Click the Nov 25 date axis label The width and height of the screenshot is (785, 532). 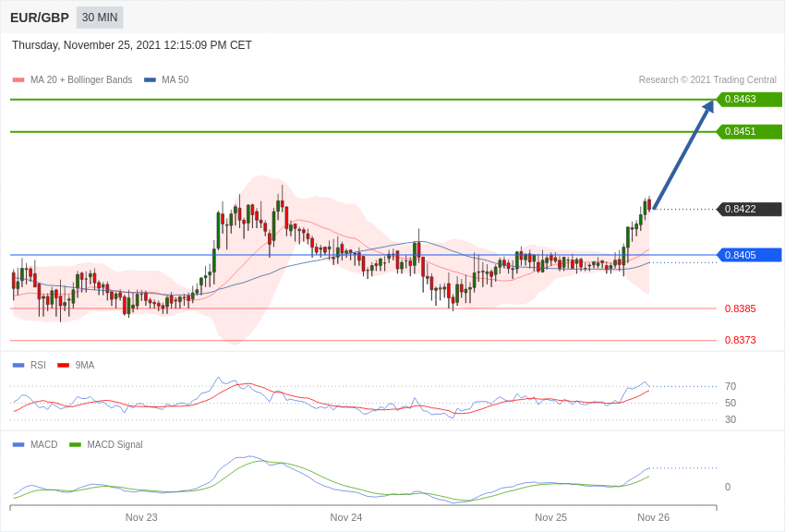(550, 517)
